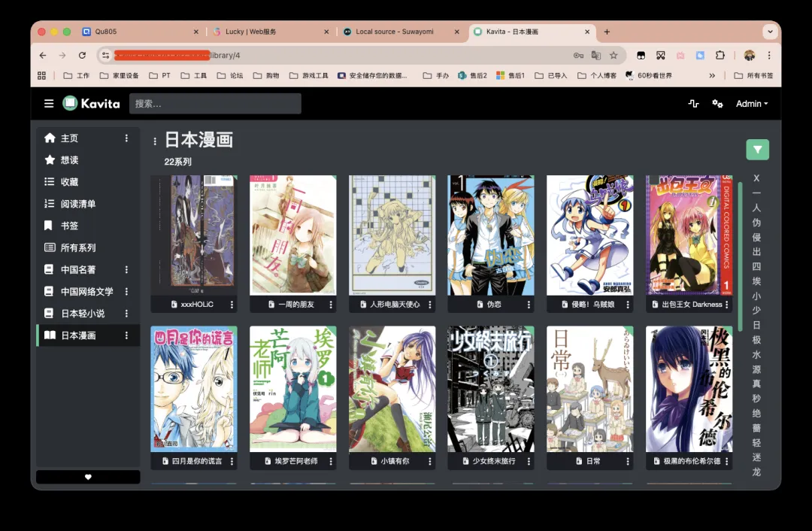This screenshot has height=531, width=812.
Task: Open the activity pulse icon in header
Action: (x=693, y=104)
